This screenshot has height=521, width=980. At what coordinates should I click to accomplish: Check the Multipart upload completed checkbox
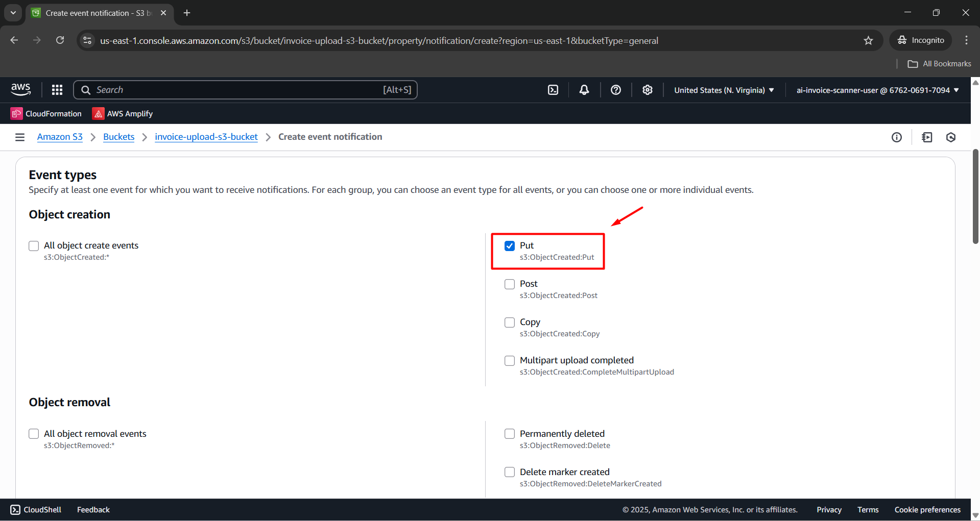click(510, 361)
